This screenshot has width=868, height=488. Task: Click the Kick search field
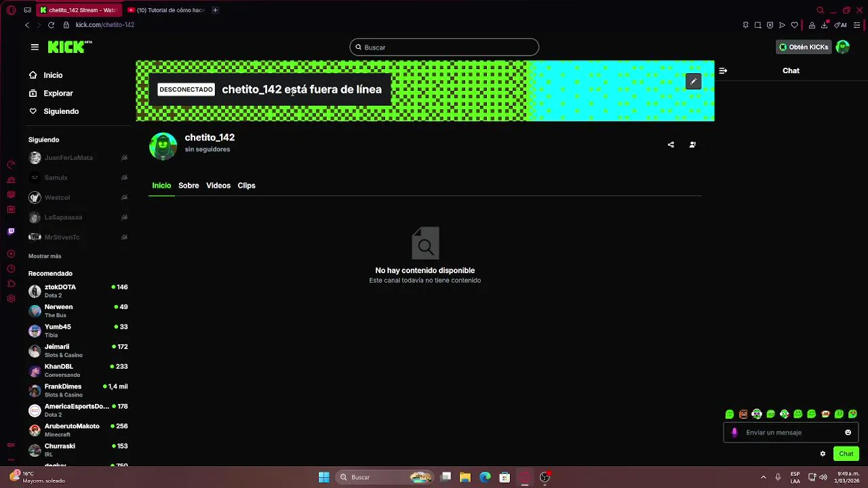tap(444, 47)
